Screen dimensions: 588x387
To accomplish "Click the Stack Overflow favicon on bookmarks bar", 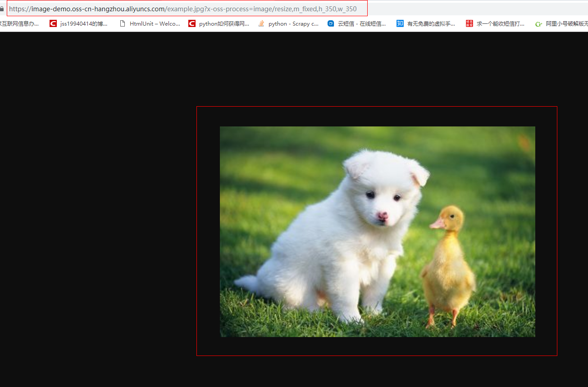I will click(x=260, y=23).
